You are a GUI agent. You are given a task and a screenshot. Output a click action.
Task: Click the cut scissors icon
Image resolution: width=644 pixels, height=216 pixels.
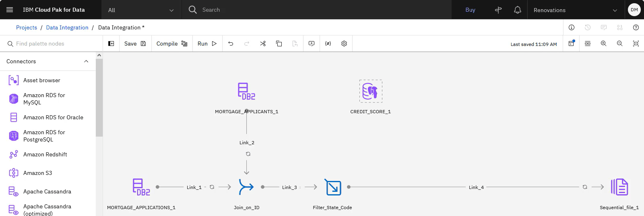pos(263,44)
